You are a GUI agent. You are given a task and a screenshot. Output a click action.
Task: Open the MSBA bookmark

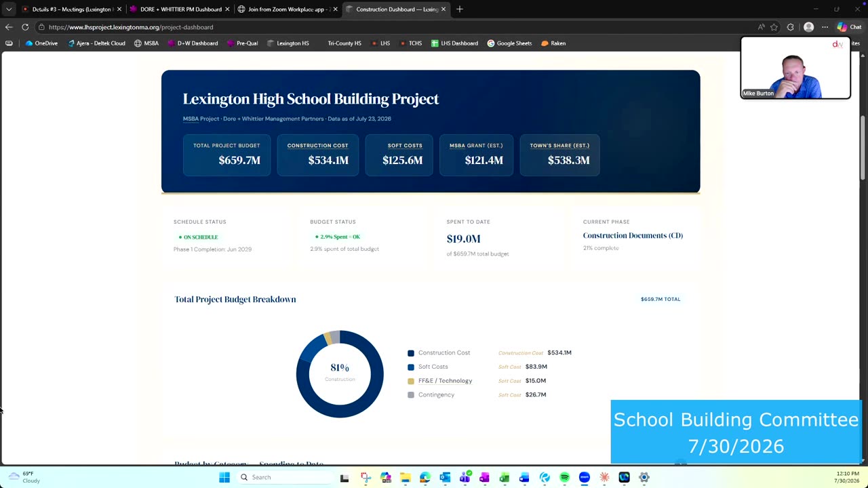point(146,43)
